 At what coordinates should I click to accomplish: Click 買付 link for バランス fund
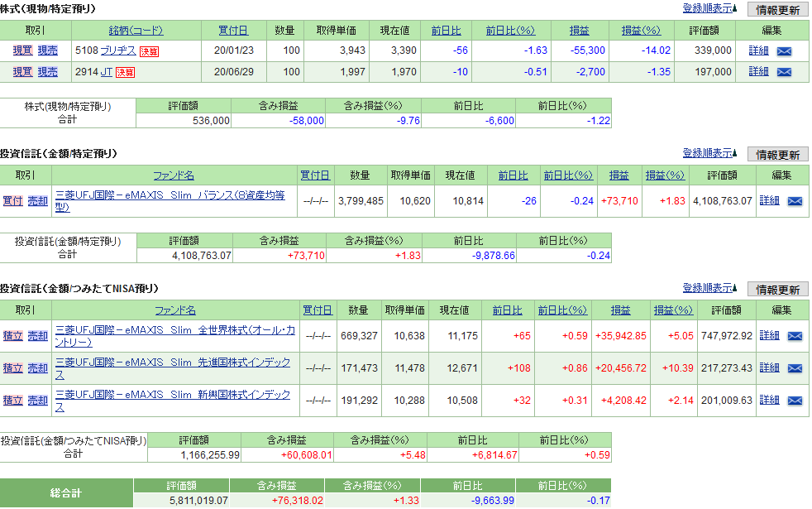point(13,200)
